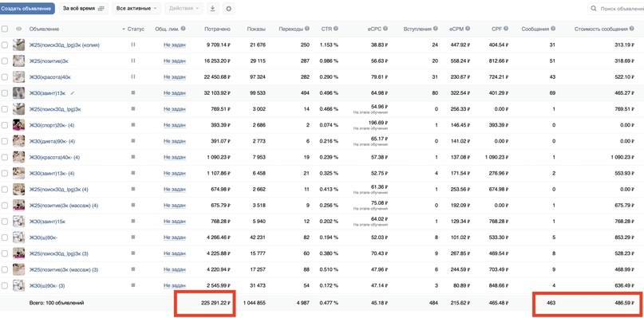The width and height of the screenshot is (644, 318).
Task: Open the ad link Ж25(поиск30д_lpg)3к (4)
Action: coord(58,189)
